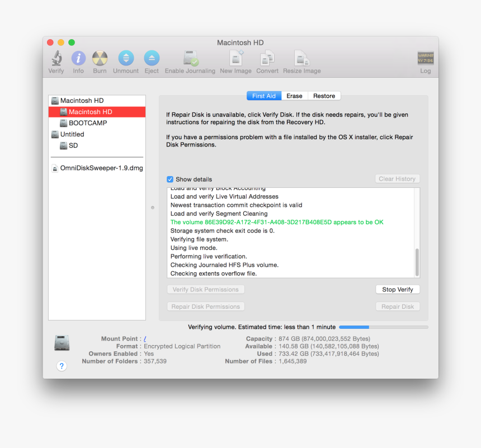Viewport: 481px width, 448px height.
Task: Select the BOOTCAMP volume
Action: 97,123
